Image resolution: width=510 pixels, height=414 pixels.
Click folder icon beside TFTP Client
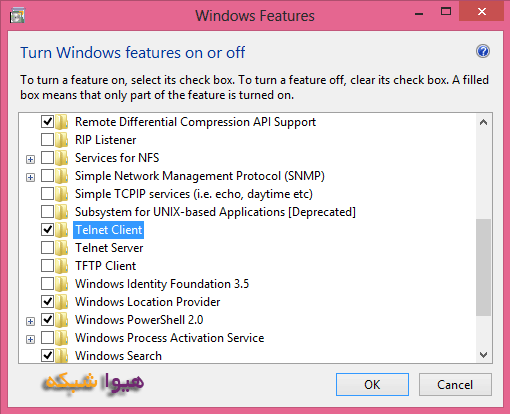pyautogui.click(x=62, y=266)
